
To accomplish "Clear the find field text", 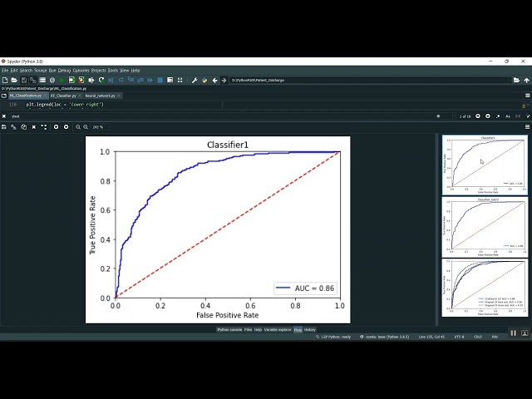I will (438, 116).
